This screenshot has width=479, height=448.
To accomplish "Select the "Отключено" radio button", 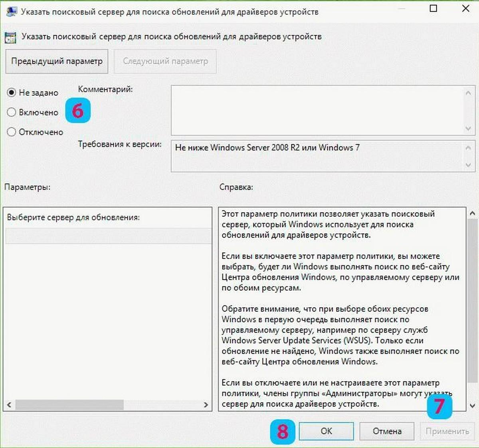I will (x=12, y=132).
